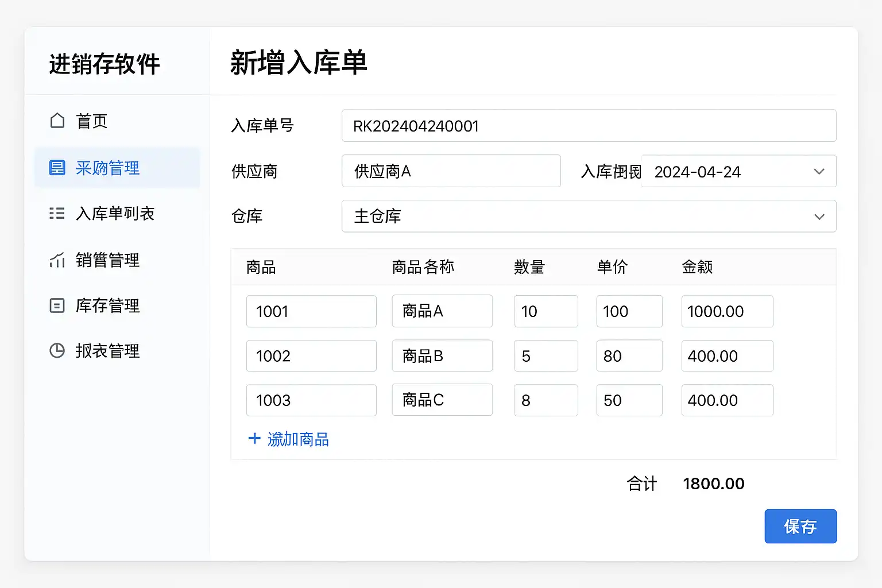Click the chart icon beside 销售管理
The height and width of the screenshot is (588, 882).
(57, 260)
